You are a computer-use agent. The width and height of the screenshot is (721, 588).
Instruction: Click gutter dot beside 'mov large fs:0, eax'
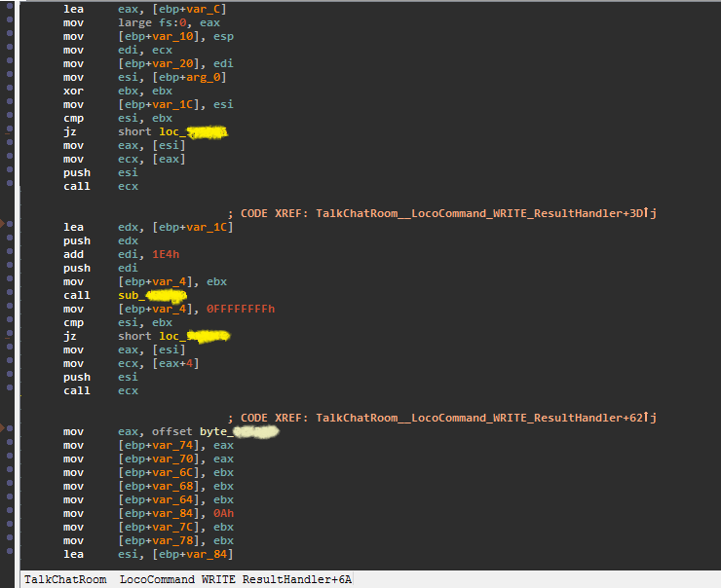(10, 22)
